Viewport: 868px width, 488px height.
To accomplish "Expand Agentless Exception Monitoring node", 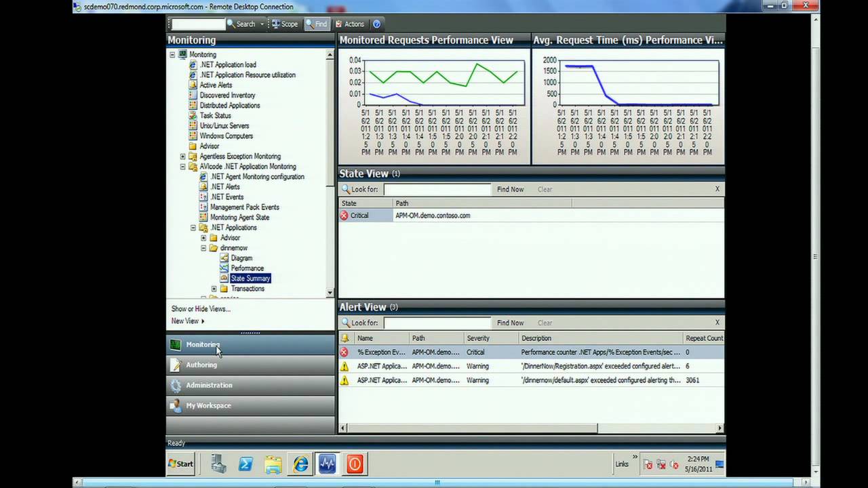I will pyautogui.click(x=182, y=156).
